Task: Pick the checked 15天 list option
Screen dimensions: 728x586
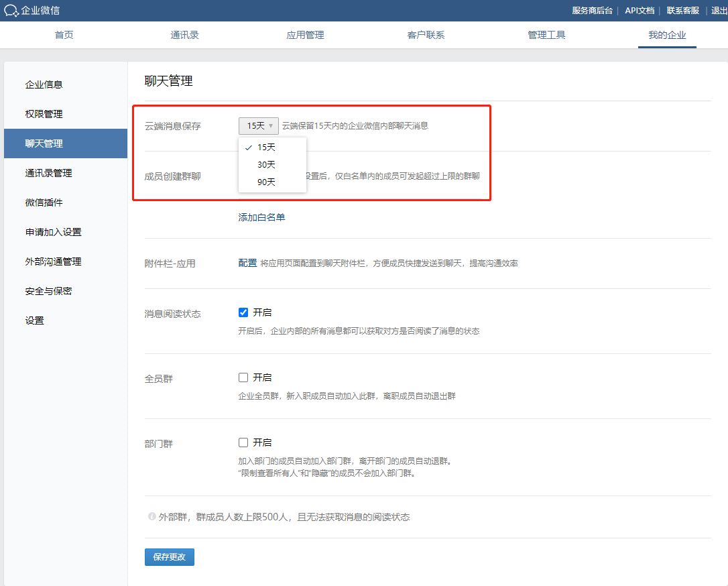Action: 266,148
